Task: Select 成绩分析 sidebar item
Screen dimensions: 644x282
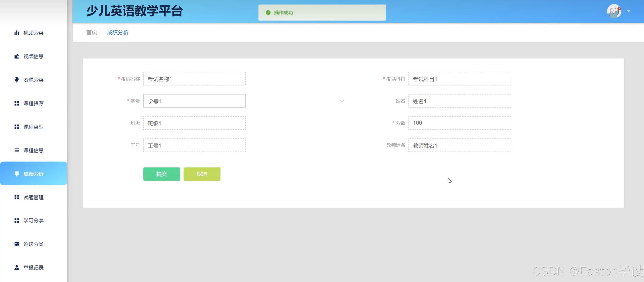Action: click(33, 173)
